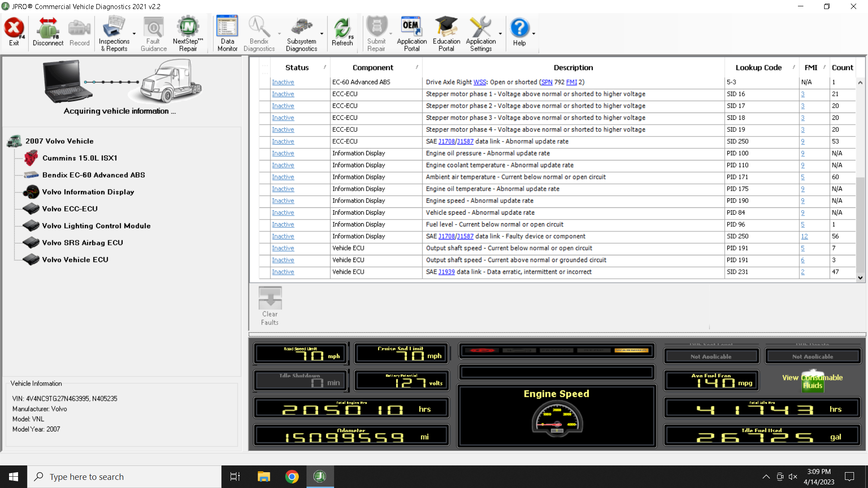Select Bendix EC-60 Advanced ABS
This screenshot has width=868, height=488.
[94, 175]
